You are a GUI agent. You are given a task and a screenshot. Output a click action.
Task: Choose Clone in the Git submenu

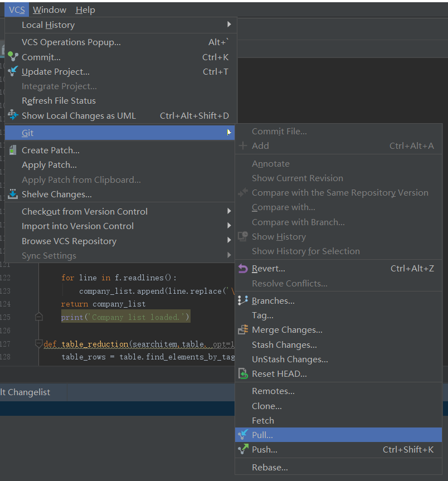(x=339, y=406)
